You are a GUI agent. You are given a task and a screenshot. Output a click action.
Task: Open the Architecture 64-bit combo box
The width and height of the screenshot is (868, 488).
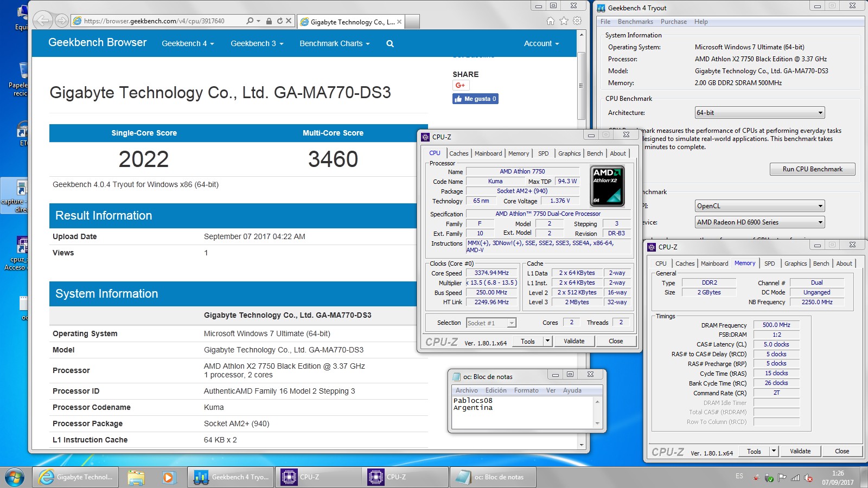[x=760, y=113]
